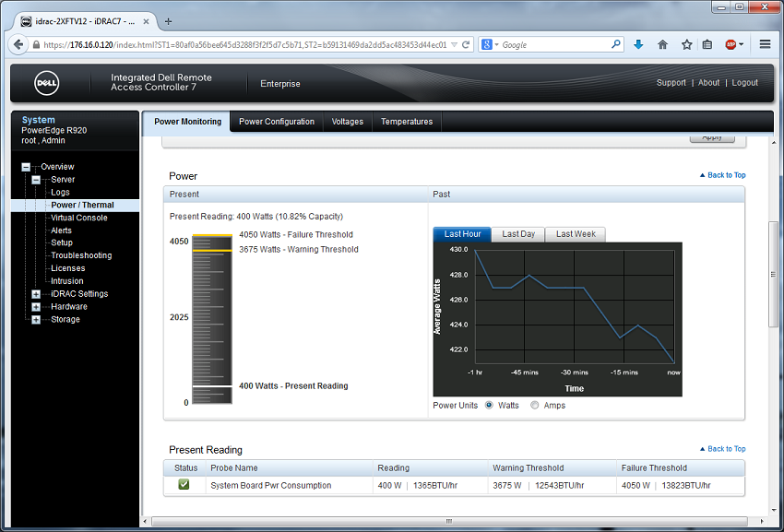This screenshot has width=784, height=532.
Task: Click the horizontal scroll right arrow
Action: tap(762, 521)
